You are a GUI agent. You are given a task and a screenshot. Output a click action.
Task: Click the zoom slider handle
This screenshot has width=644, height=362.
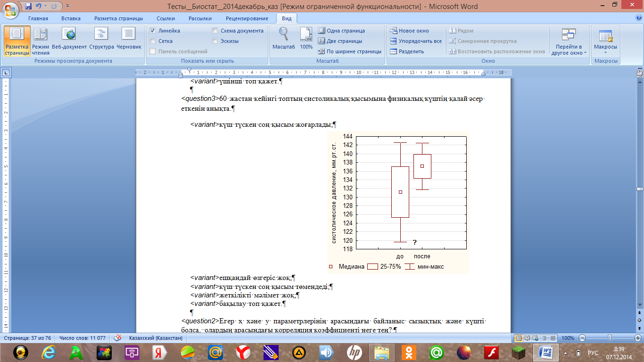pyautogui.click(x=610, y=338)
